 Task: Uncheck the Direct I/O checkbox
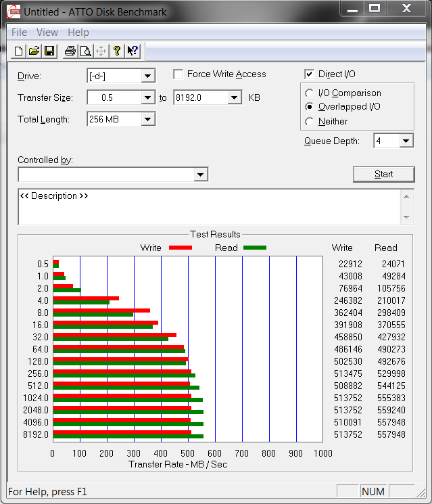pyautogui.click(x=310, y=74)
